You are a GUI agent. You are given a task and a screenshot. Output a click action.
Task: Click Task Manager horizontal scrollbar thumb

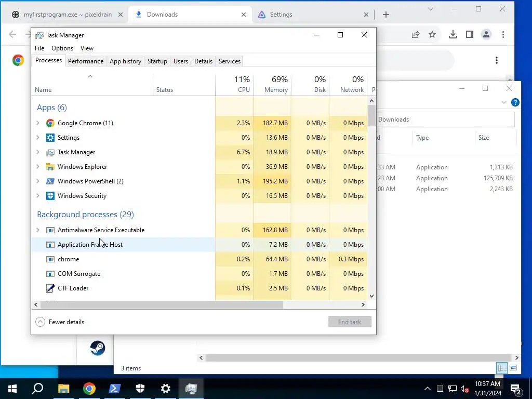pos(162,304)
